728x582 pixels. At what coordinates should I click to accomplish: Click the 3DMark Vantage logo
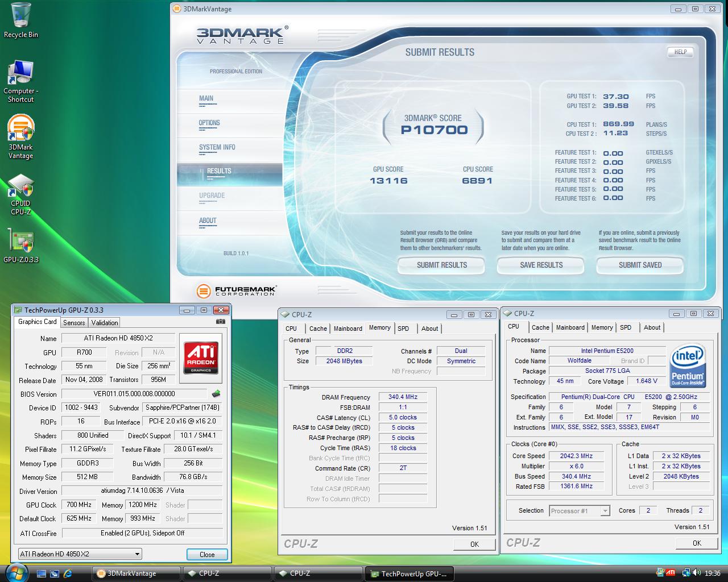pyautogui.click(x=242, y=35)
